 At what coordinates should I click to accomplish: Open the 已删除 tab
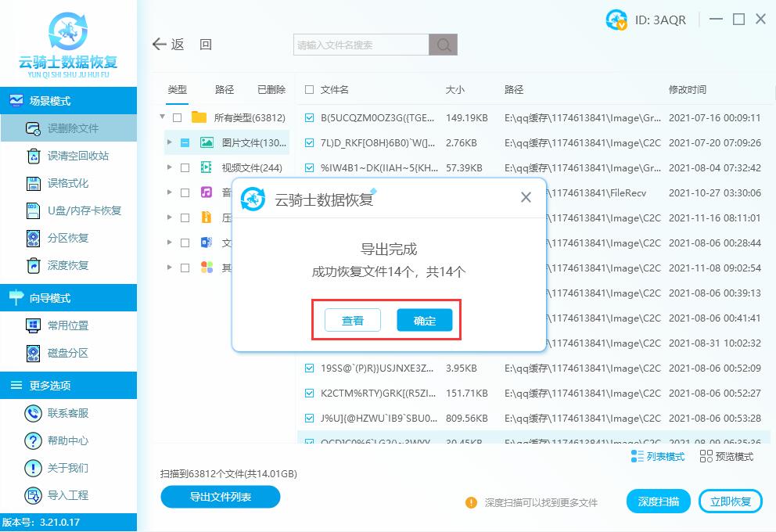point(271,89)
